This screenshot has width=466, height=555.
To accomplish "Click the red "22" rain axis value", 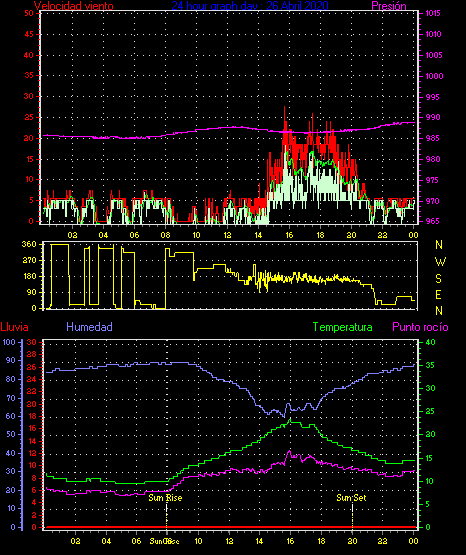I will (32, 391).
